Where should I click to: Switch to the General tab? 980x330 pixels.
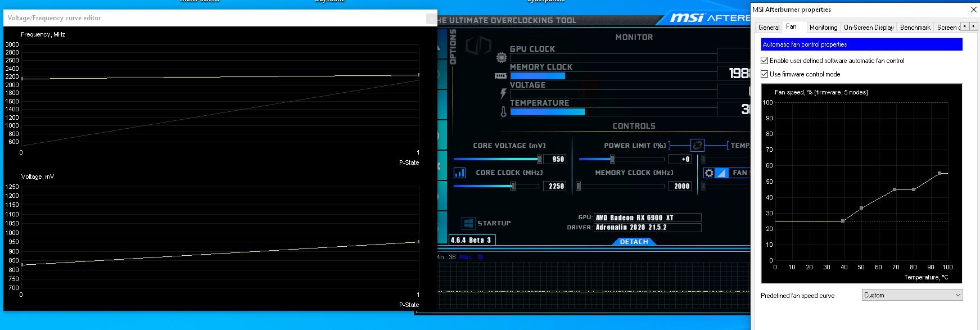(769, 28)
